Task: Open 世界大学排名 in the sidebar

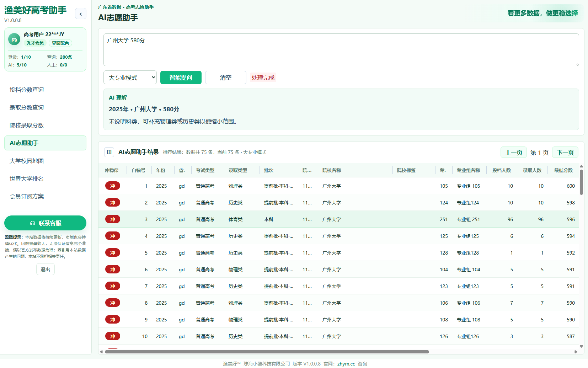Action: pyautogui.click(x=45, y=178)
